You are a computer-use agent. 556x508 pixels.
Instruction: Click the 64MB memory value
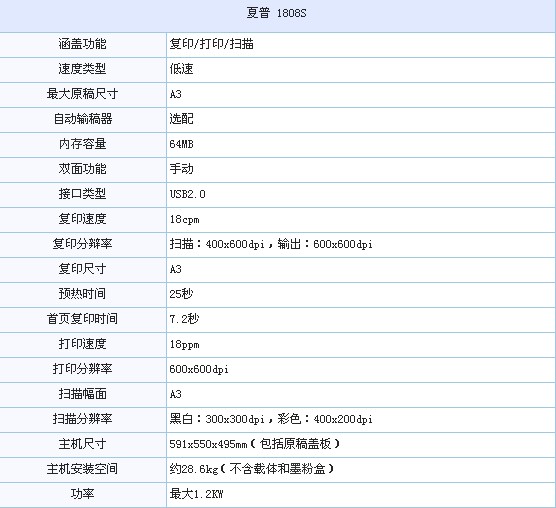tap(181, 144)
